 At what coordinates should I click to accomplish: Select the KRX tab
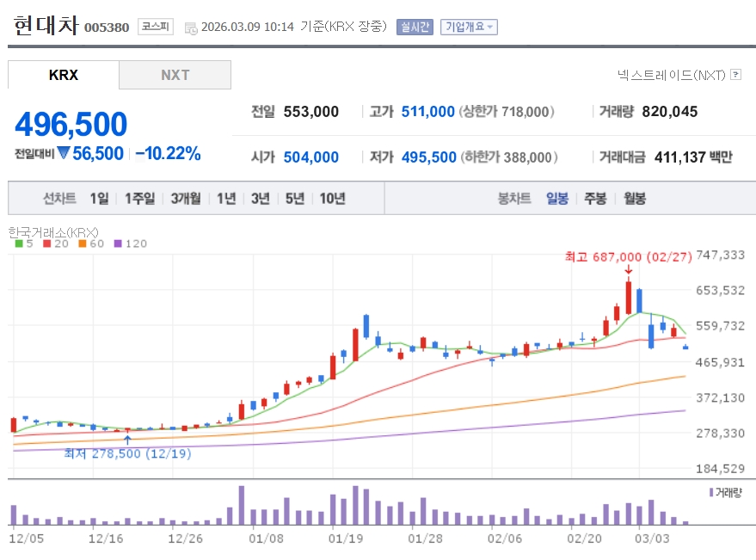coord(64,75)
